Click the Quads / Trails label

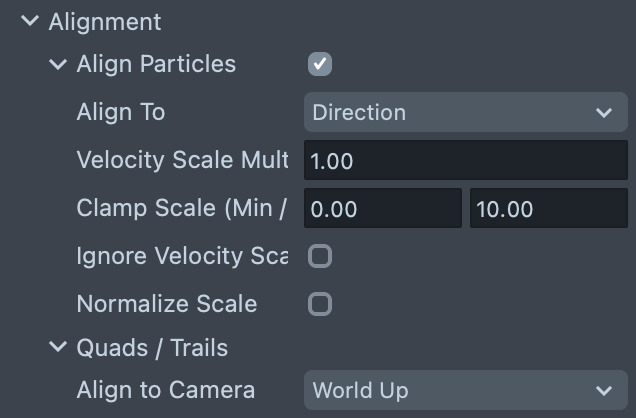click(x=152, y=348)
